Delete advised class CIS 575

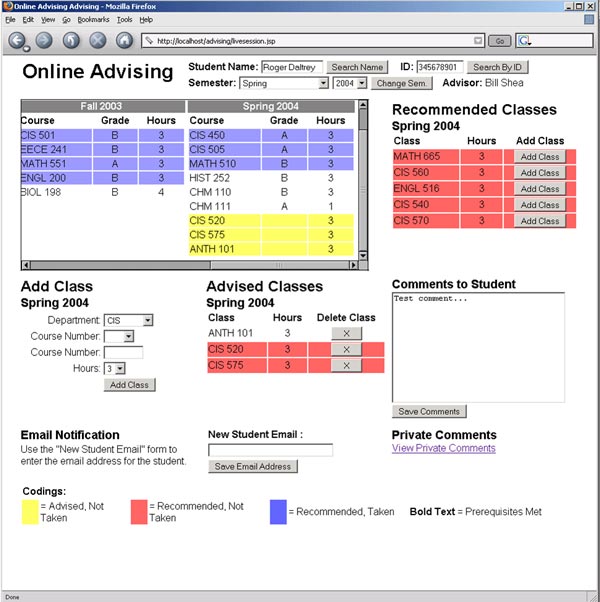pyautogui.click(x=346, y=366)
